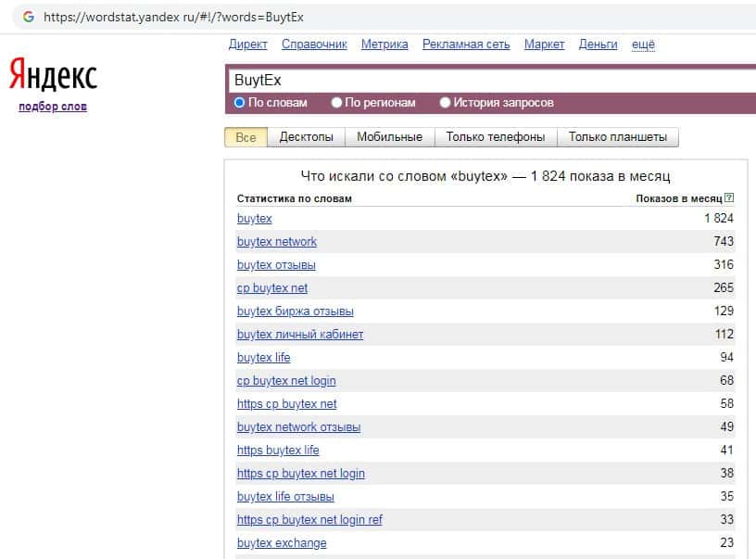Click the подбор слов link

coord(53,107)
